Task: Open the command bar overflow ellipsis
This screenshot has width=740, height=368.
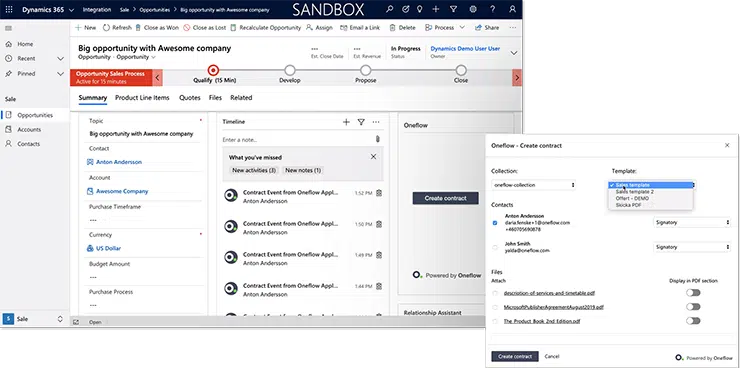Action: click(513, 28)
